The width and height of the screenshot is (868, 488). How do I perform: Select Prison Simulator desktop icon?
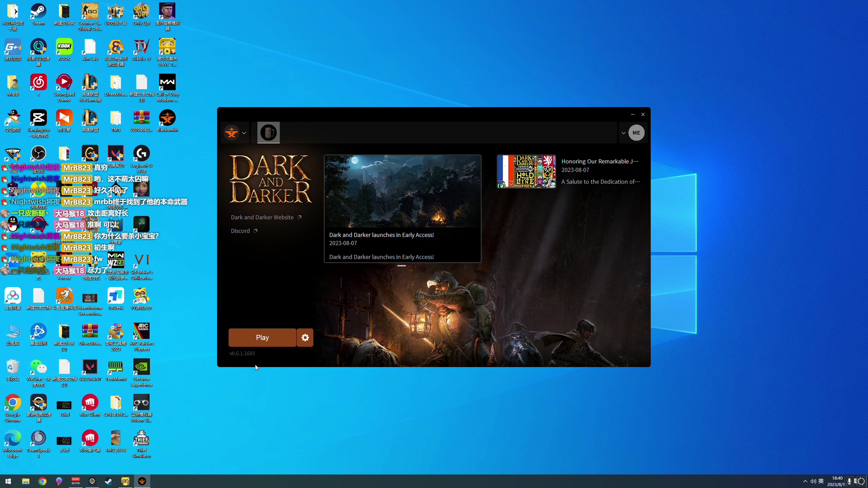[141, 408]
